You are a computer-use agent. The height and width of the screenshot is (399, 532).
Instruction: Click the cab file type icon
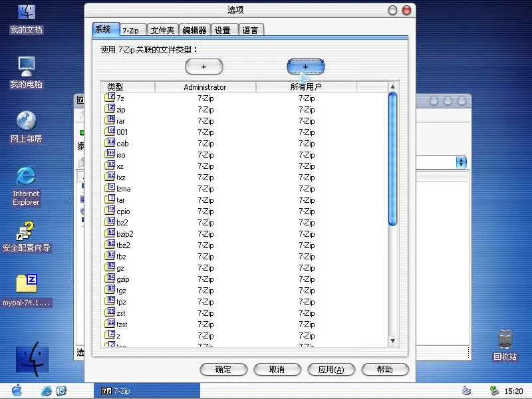point(110,143)
